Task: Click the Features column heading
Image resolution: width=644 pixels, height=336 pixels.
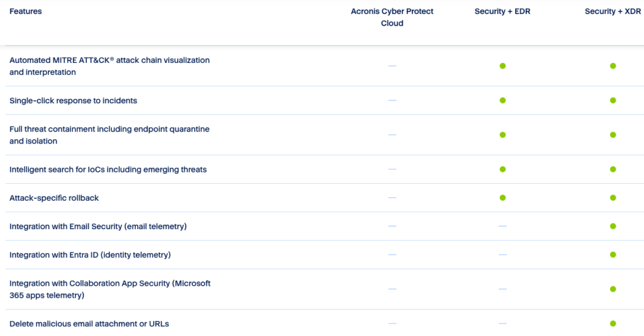Action: click(26, 11)
